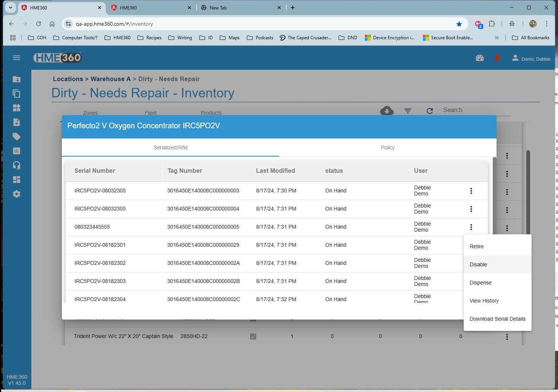Open the grid dashboard sidebar icon below the headset
Viewport: 558px width, 392px height.
coord(16,180)
